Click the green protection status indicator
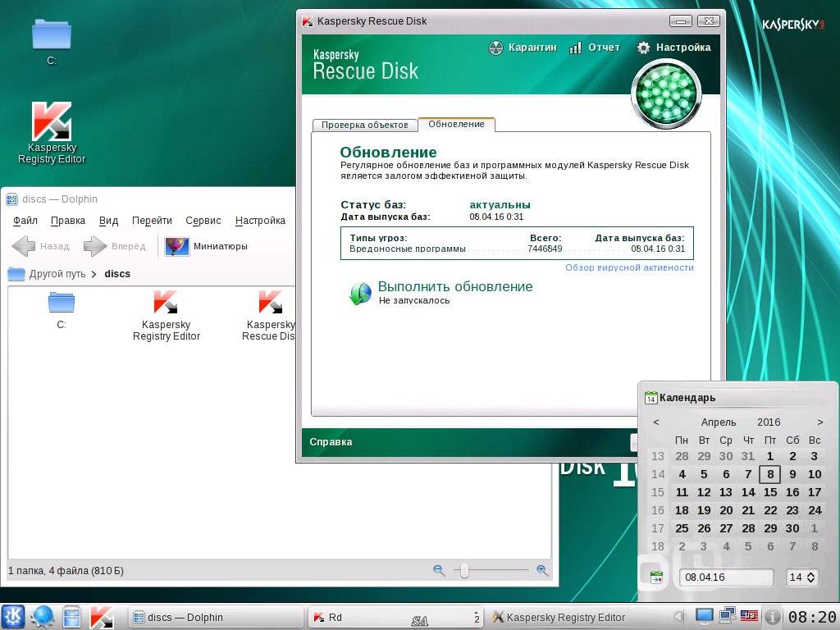 click(666, 94)
